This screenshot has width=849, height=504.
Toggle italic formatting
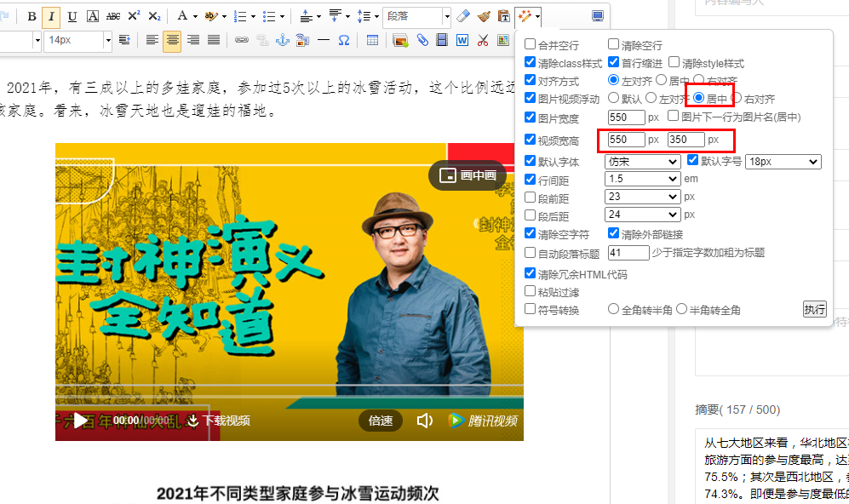[51, 16]
